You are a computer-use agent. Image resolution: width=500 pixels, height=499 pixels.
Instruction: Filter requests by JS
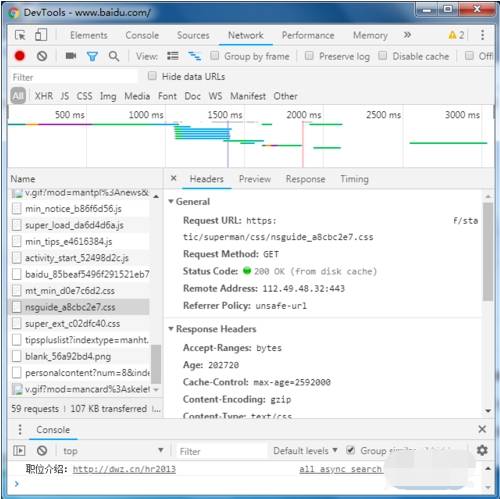pos(65,96)
